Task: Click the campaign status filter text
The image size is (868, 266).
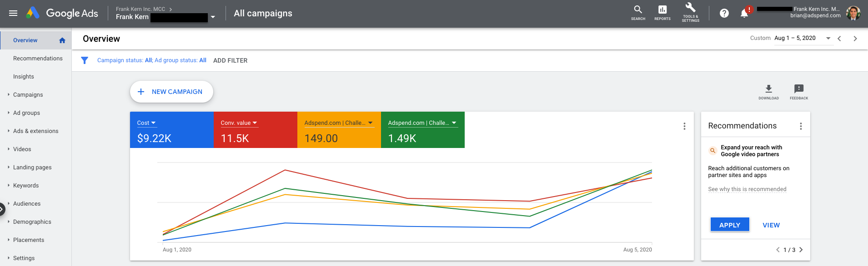Action: tap(152, 60)
